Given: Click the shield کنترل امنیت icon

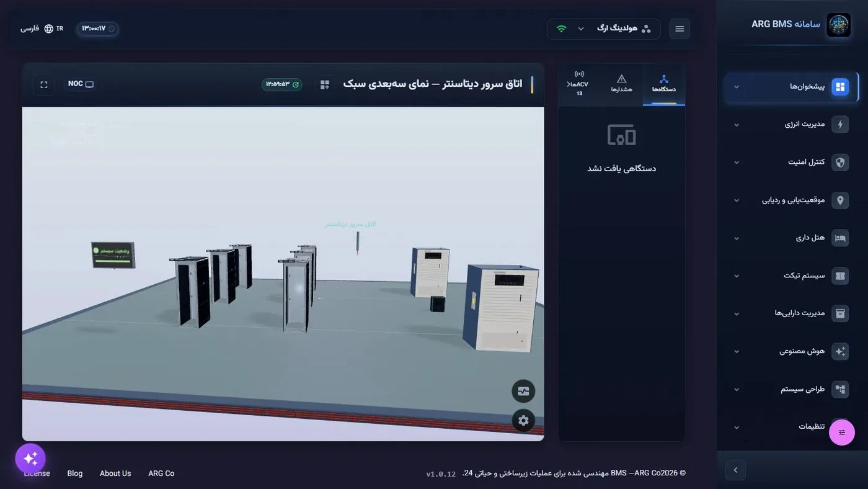Looking at the screenshot, I should pos(840,163).
